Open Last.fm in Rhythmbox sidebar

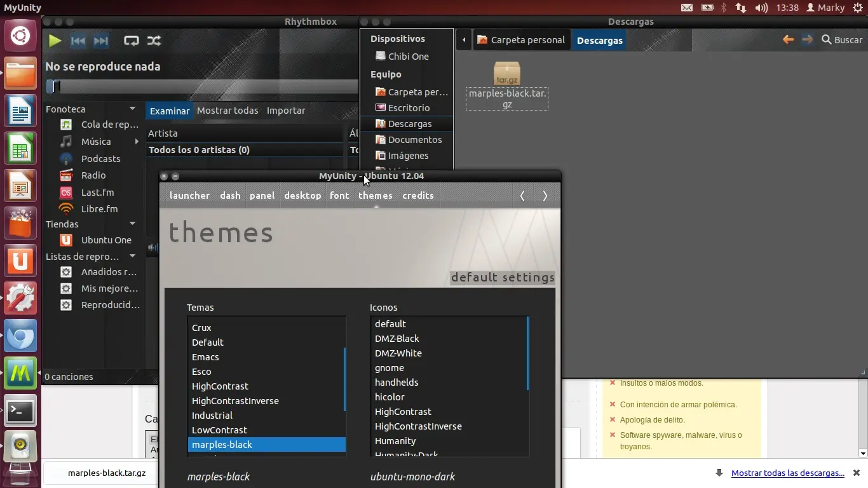[x=87, y=192]
